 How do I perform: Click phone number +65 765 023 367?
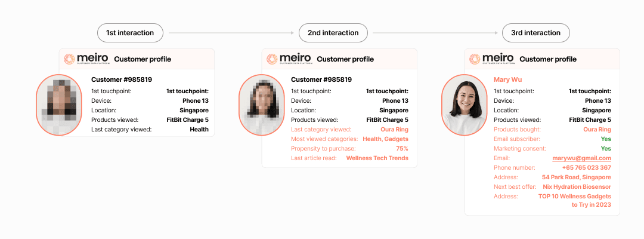[x=586, y=168]
